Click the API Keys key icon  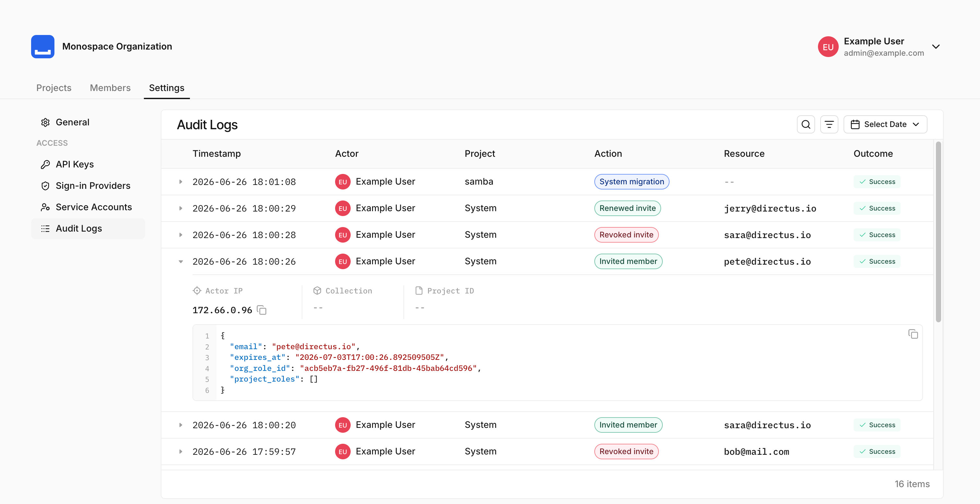tap(45, 164)
